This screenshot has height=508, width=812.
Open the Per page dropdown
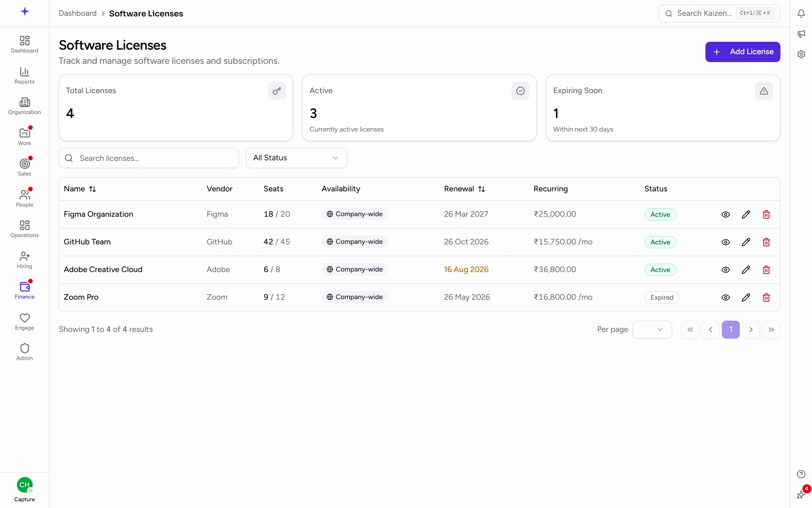[x=652, y=330]
